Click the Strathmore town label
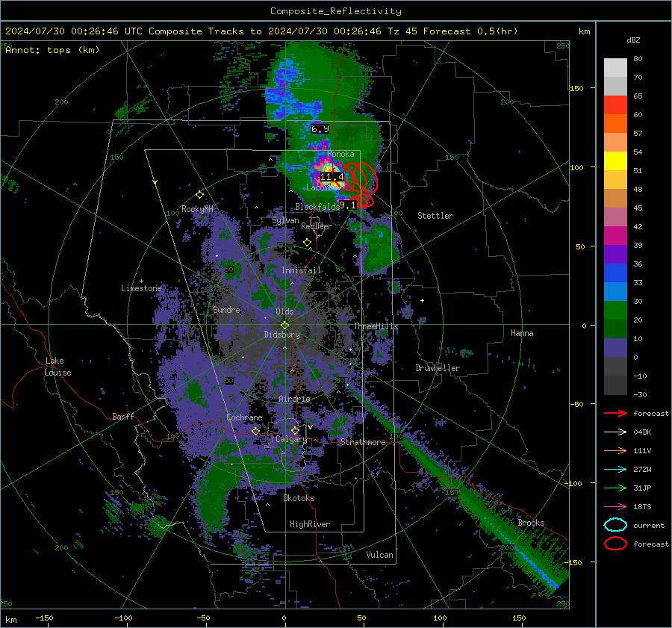This screenshot has height=628, width=672. coord(363,442)
